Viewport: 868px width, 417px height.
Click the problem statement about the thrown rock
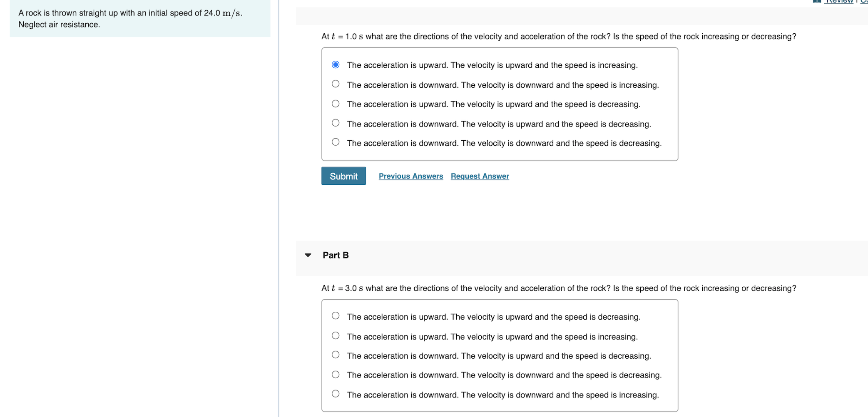click(129, 18)
